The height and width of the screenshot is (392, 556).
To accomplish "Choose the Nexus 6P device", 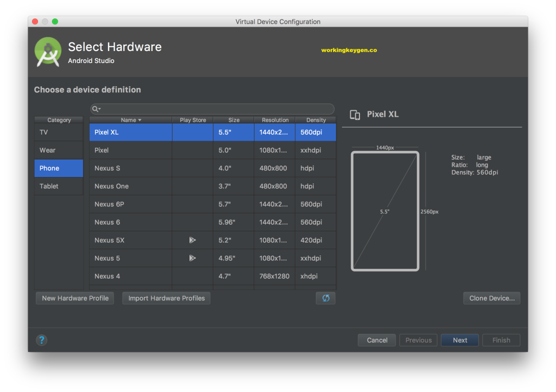I will (x=130, y=204).
